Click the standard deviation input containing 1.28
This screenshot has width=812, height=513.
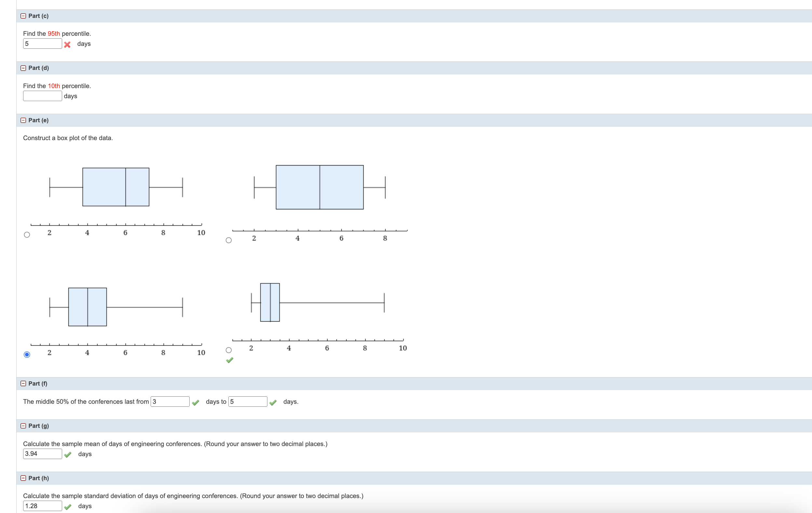click(x=42, y=506)
